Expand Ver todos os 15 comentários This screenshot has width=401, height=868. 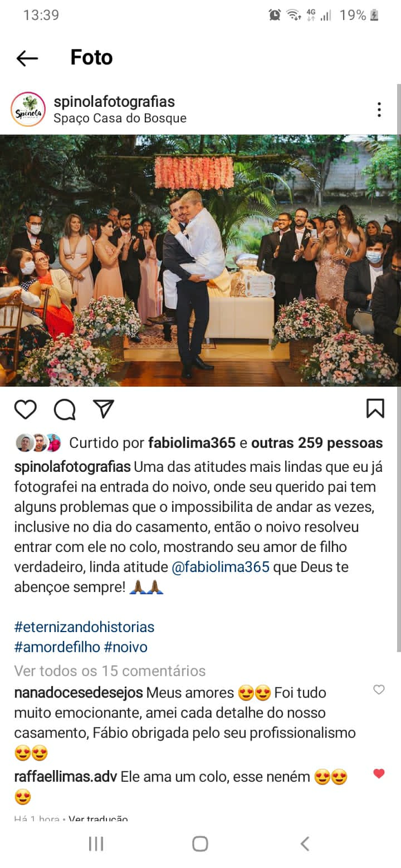(110, 670)
